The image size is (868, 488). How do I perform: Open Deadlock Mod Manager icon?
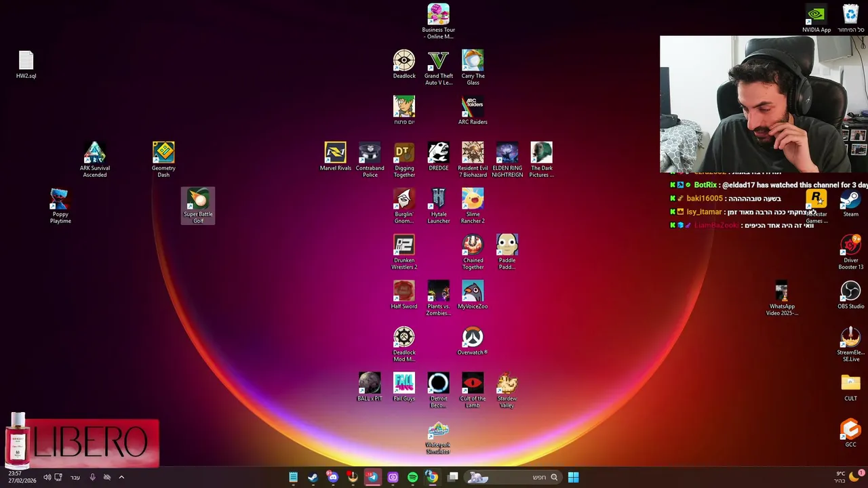404,344
